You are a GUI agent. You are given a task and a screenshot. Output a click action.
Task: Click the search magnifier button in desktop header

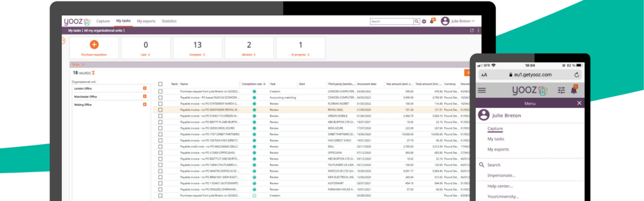point(416,21)
